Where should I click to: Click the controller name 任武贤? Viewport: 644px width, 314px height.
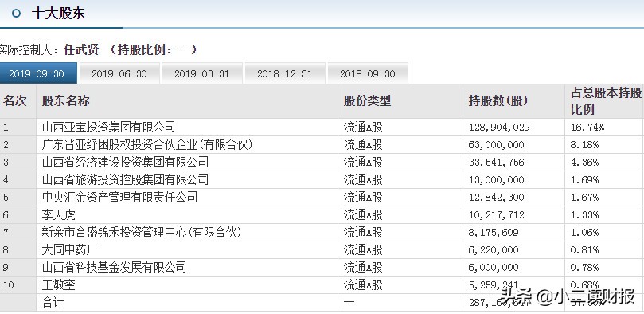click(x=81, y=50)
